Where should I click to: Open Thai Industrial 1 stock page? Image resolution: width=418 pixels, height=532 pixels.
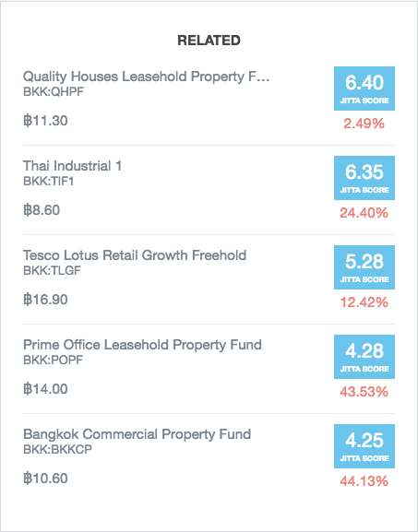point(72,166)
